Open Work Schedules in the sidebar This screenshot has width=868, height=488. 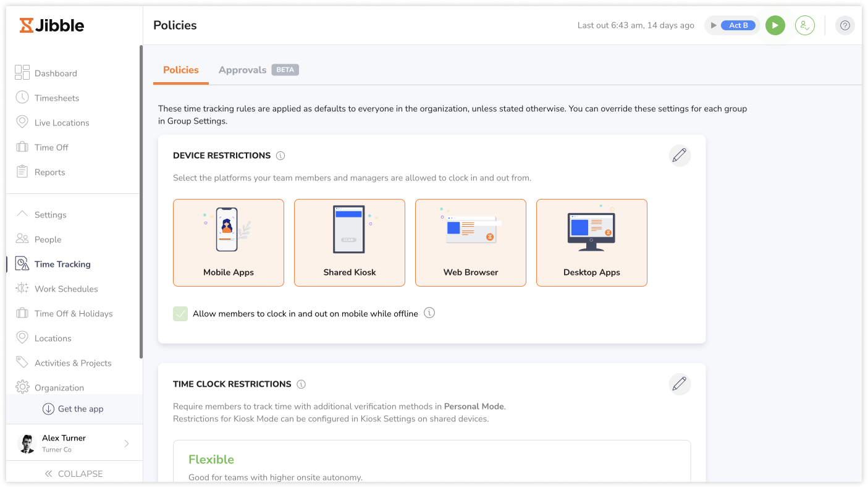tap(65, 288)
